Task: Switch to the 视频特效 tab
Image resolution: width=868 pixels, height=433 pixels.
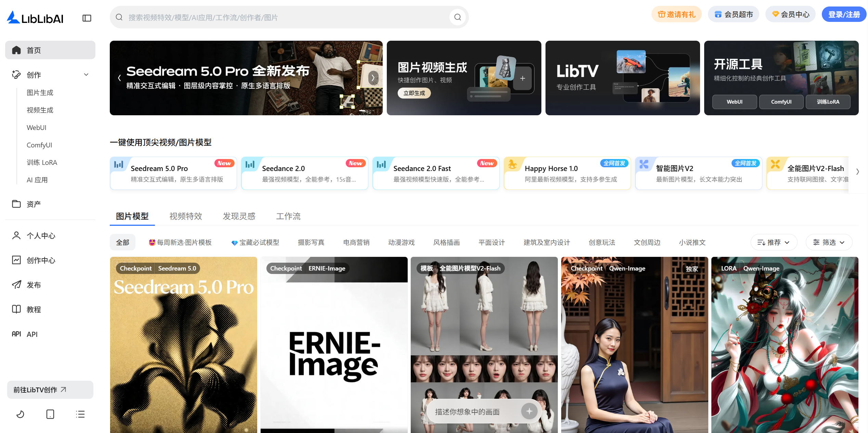Action: pos(186,216)
